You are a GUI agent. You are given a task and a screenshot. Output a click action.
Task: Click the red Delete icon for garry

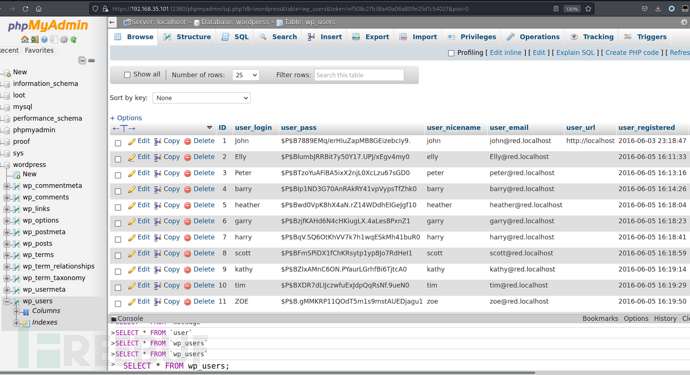point(187,222)
